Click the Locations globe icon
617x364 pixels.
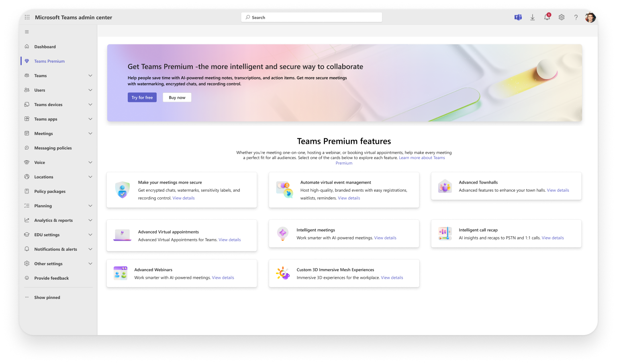(x=27, y=177)
